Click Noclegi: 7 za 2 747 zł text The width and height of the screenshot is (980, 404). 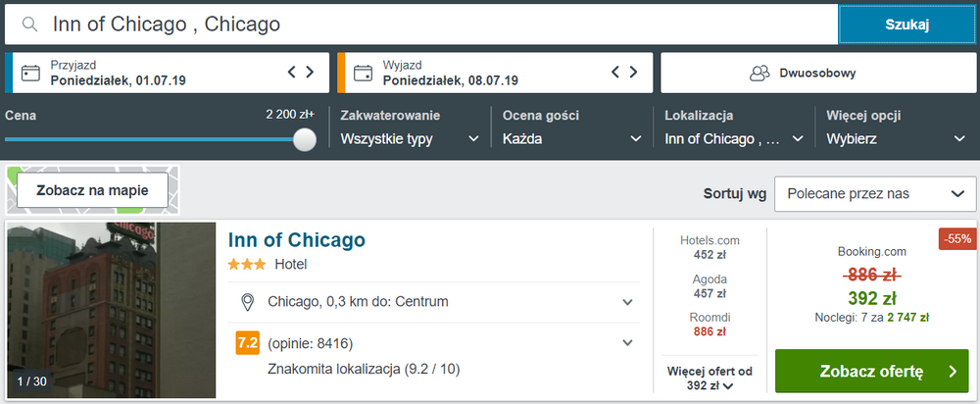(872, 317)
